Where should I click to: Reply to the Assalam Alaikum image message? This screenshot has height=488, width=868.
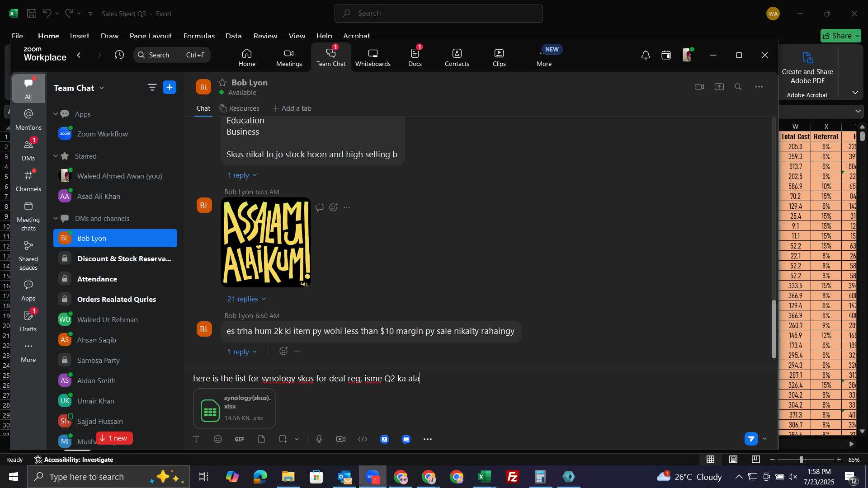pos(320,207)
